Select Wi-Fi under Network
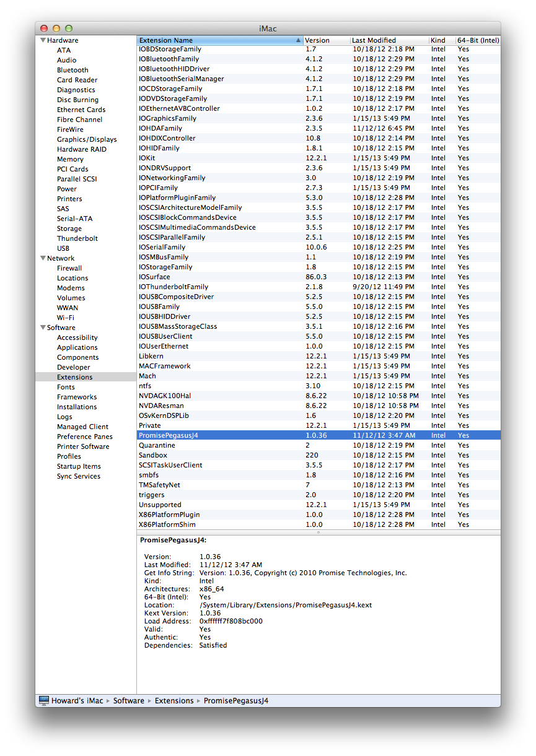Viewport: 536px width, 756px height. click(66, 318)
